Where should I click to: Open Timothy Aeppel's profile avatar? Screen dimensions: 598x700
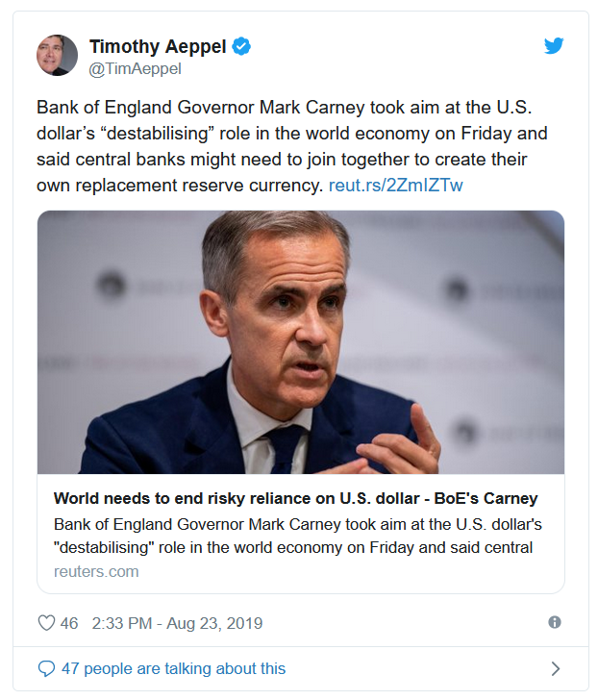tap(57, 56)
